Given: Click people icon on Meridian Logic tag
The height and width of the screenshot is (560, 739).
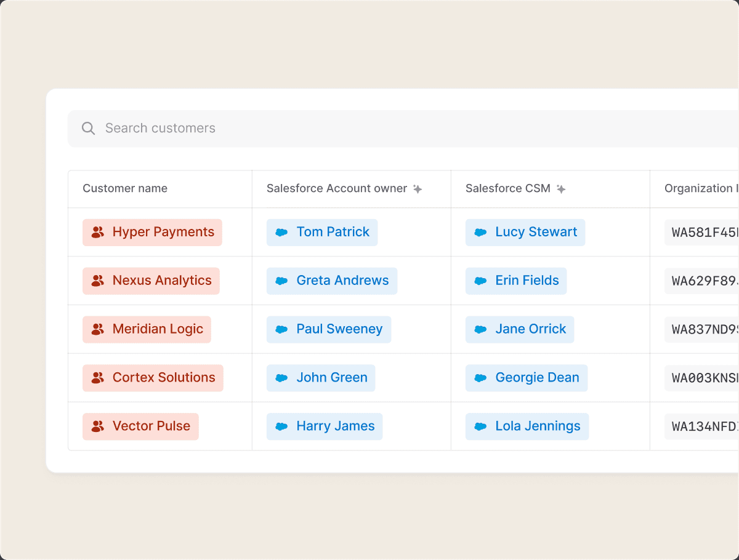Looking at the screenshot, I should pos(97,330).
